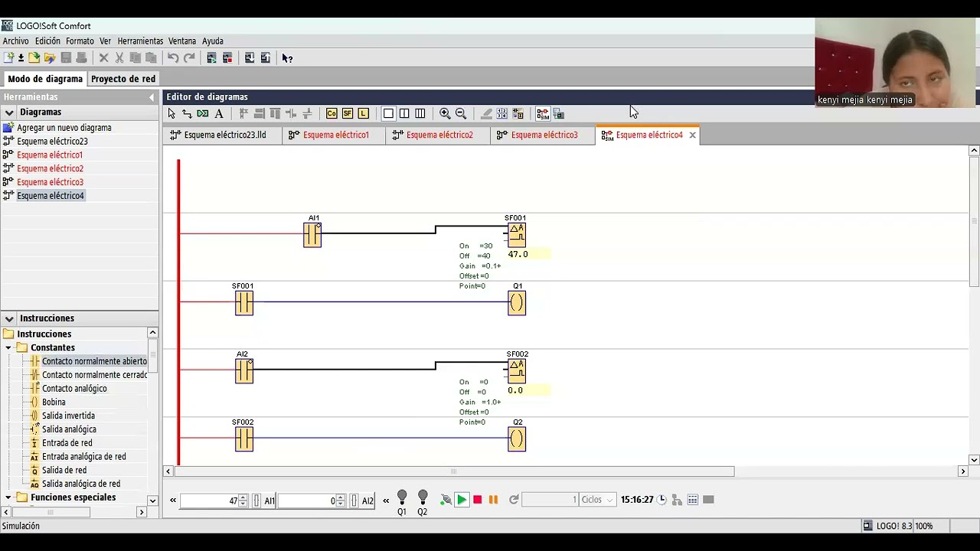This screenshot has width=980, height=551.
Task: Expand the Funciones especiales folder
Action: [8, 497]
